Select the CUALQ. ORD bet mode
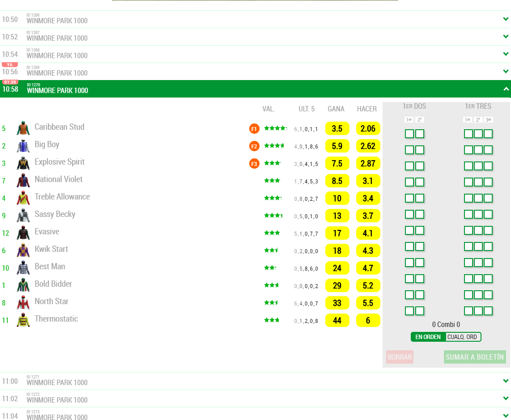The height and width of the screenshot is (420, 511). (x=463, y=337)
